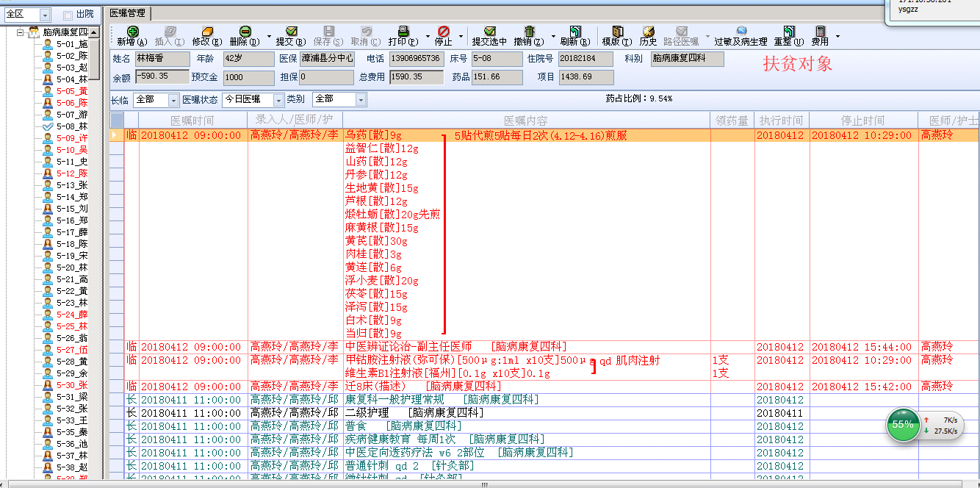Open the 医嘱状态 今日医嘱 dropdown
Viewport: 980px width, 488px height.
click(x=278, y=100)
